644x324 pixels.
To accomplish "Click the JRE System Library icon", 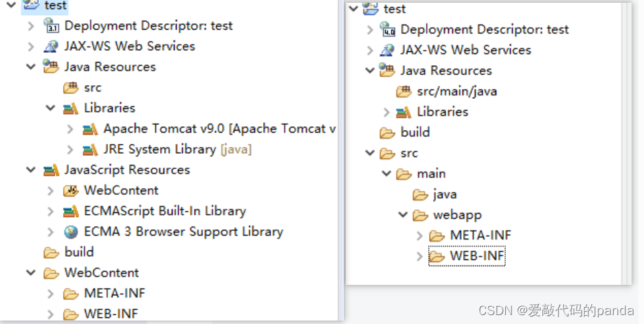I will [90, 150].
